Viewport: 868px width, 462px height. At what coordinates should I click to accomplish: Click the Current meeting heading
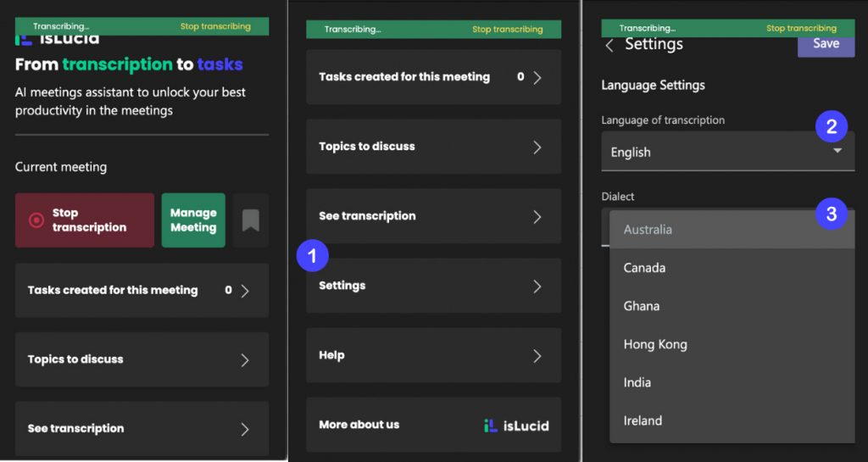(x=61, y=167)
